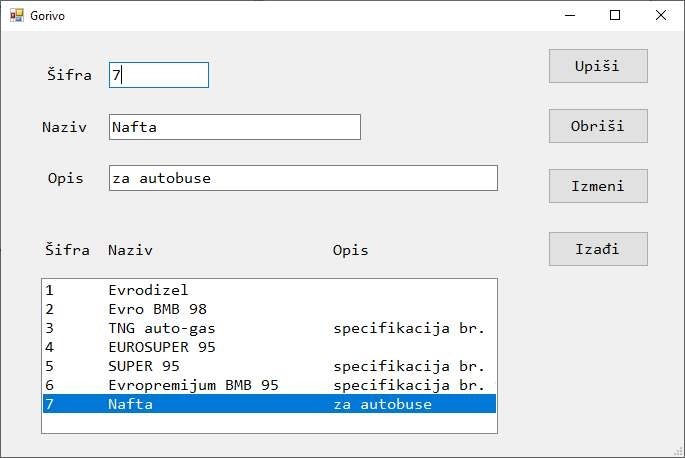Click into the Naziv text field

point(234,127)
